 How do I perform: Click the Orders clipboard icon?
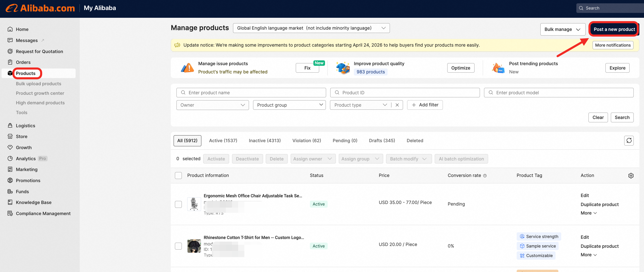point(10,62)
